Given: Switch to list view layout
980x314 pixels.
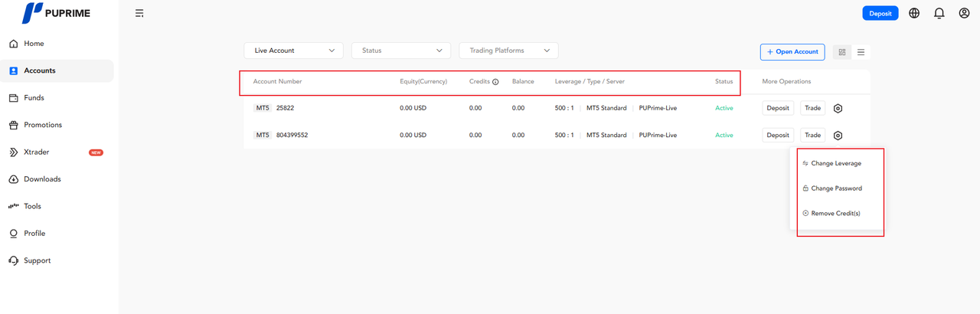Looking at the screenshot, I should pos(861,52).
